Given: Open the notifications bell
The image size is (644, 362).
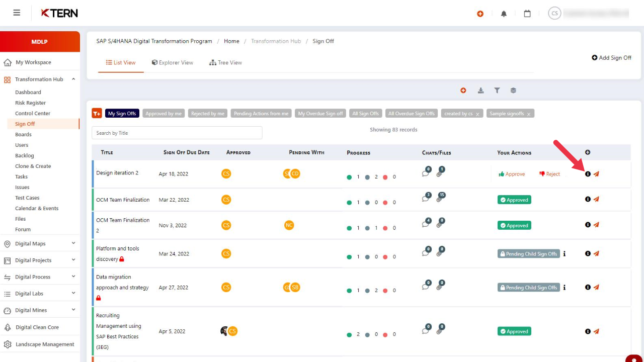Looking at the screenshot, I should click(x=504, y=14).
